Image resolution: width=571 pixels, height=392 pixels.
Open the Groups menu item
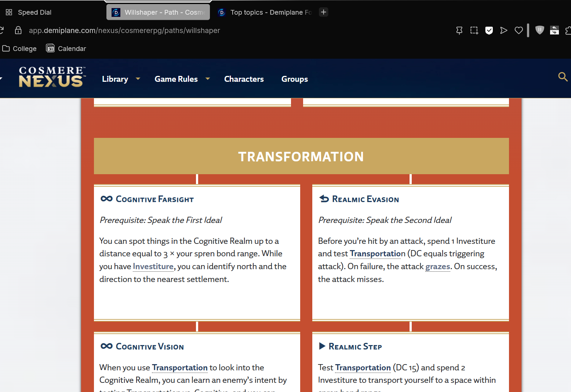point(294,79)
